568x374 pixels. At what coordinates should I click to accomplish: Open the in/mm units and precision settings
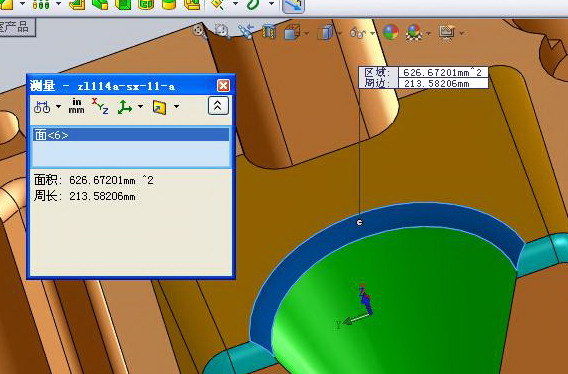coord(76,106)
